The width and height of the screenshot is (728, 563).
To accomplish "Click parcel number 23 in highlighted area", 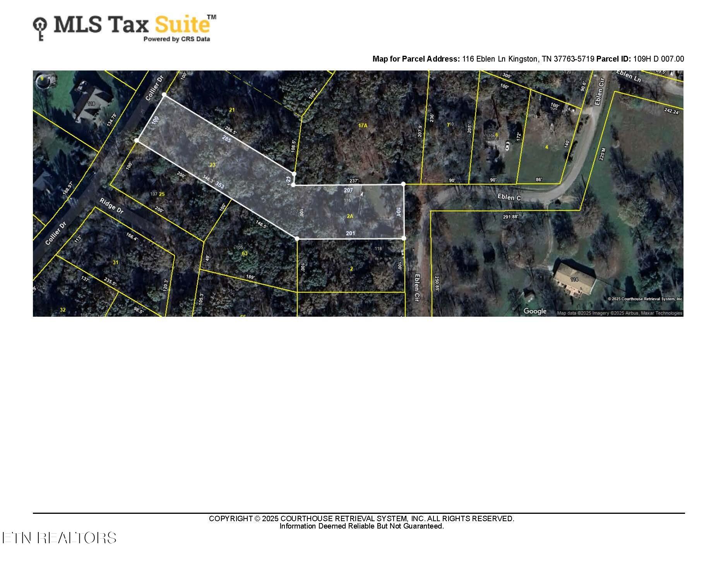I will tap(212, 165).
